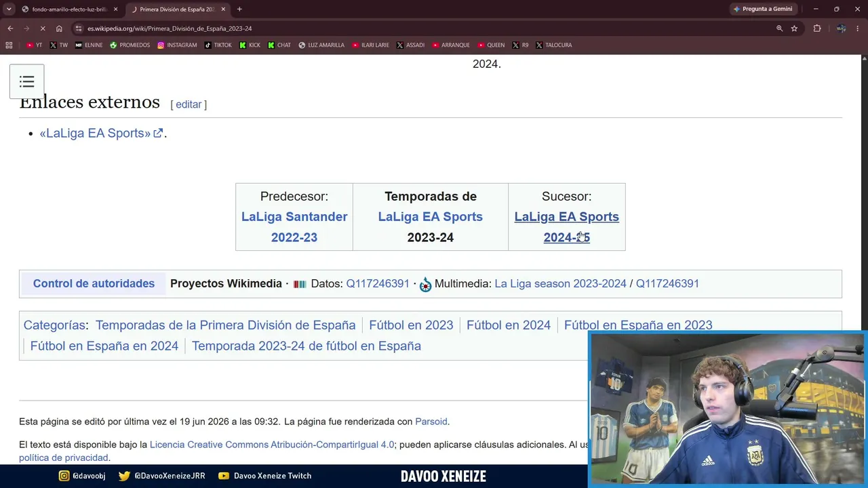Open Temporada 2023-24 de fútbol en España category
This screenshot has width=868, height=488.
point(307,346)
